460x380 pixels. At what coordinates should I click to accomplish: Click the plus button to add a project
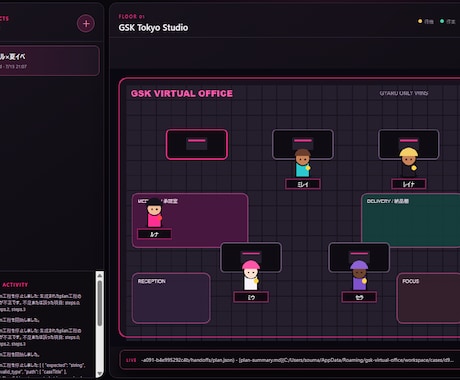click(86, 24)
